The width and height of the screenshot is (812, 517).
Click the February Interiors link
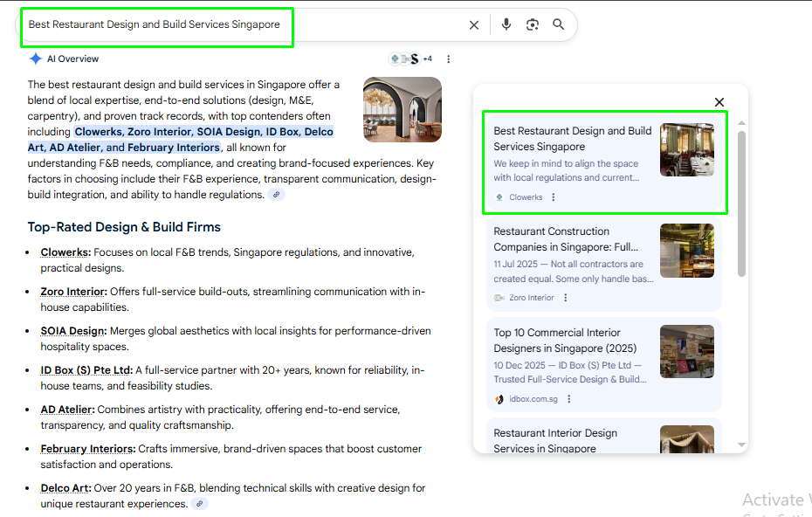pyautogui.click(x=87, y=449)
